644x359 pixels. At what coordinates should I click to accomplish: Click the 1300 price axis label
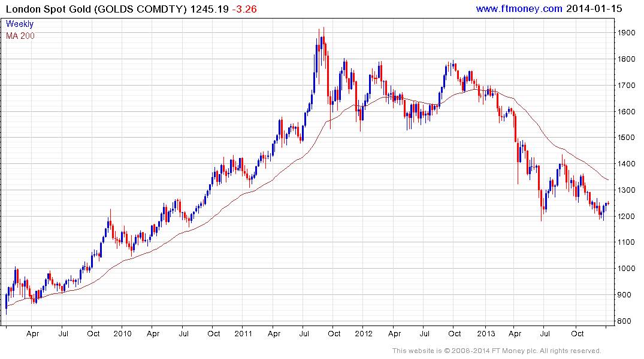coord(627,190)
